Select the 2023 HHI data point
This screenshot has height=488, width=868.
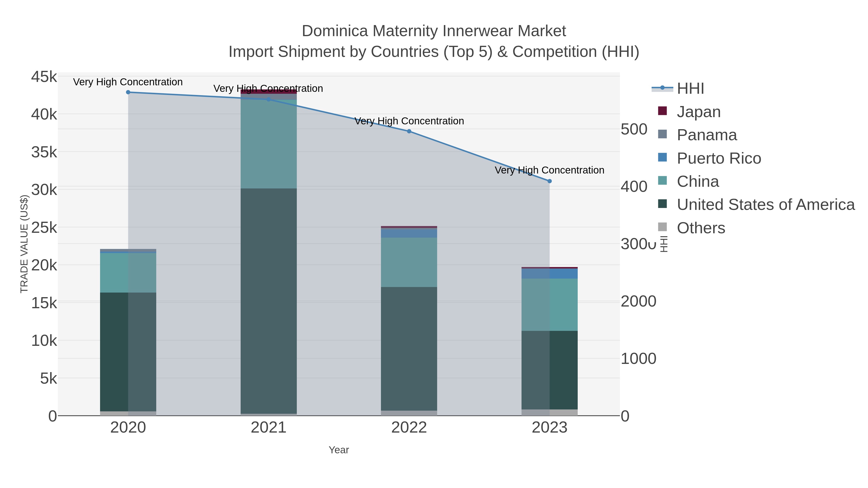[x=549, y=181]
